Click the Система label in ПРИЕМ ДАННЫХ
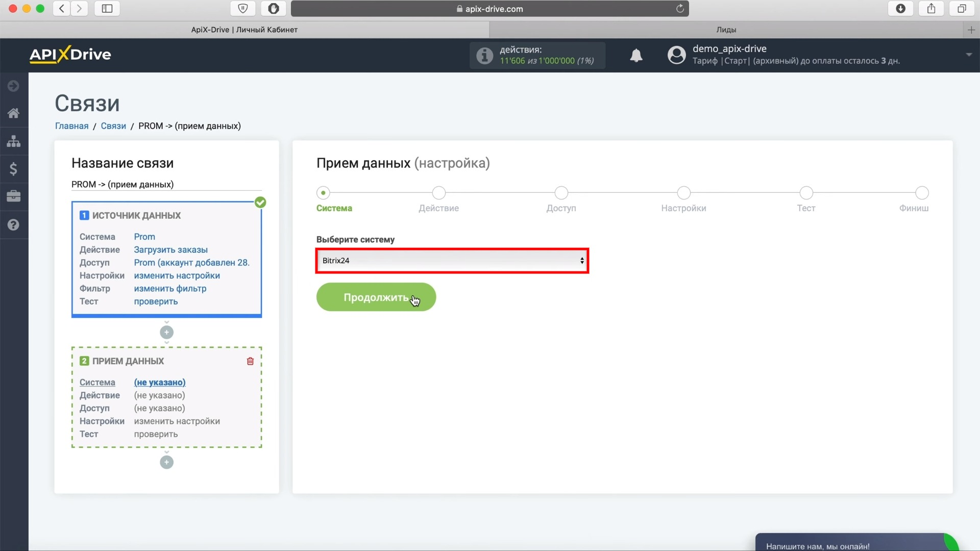This screenshot has width=980, height=551. [97, 383]
